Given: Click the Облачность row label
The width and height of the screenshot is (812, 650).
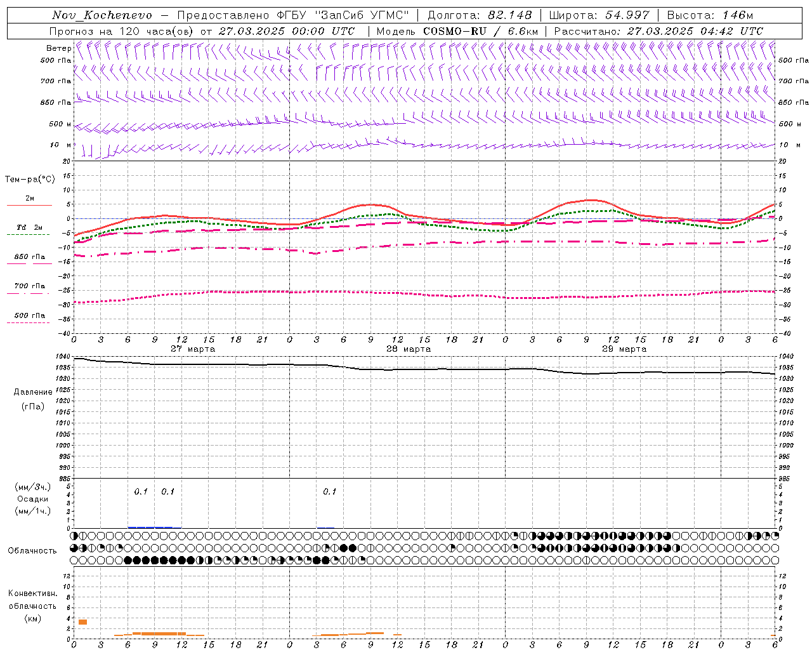Looking at the screenshot, I should pos(32,550).
